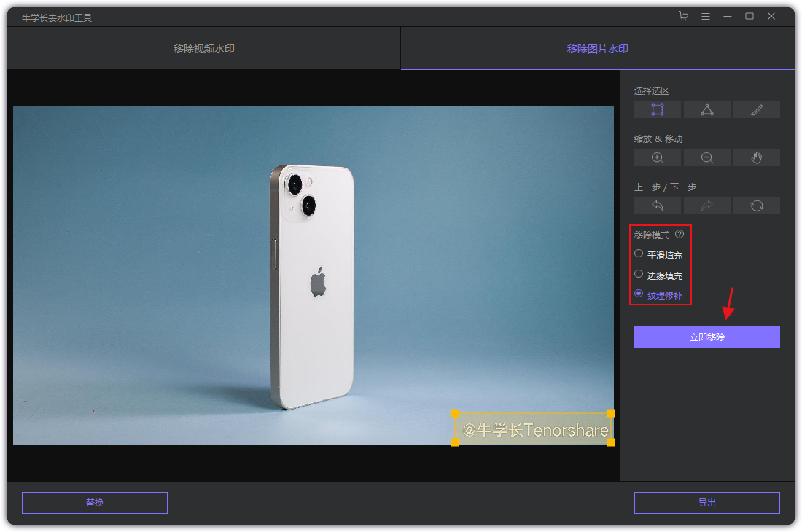This screenshot has width=802, height=532.
Task: Click the top-left selection handle
Action: pyautogui.click(x=455, y=413)
